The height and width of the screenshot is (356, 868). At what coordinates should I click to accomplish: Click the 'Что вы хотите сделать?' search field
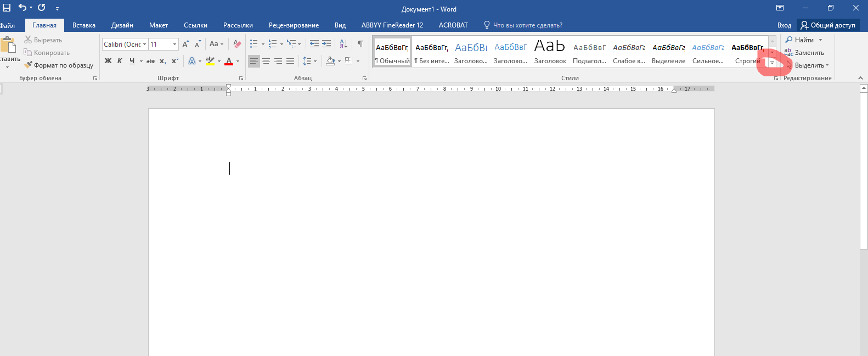click(x=527, y=25)
